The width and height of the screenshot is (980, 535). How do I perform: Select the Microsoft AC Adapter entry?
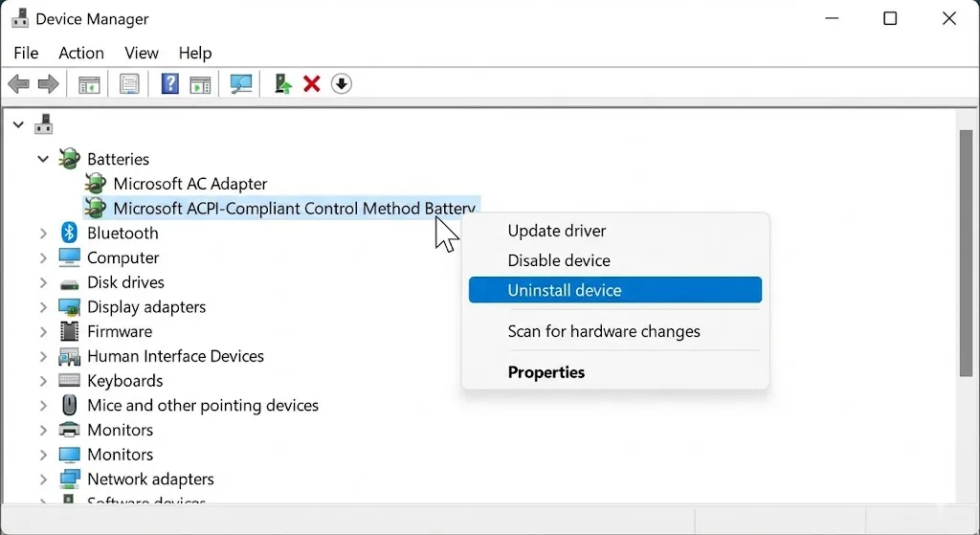click(190, 184)
